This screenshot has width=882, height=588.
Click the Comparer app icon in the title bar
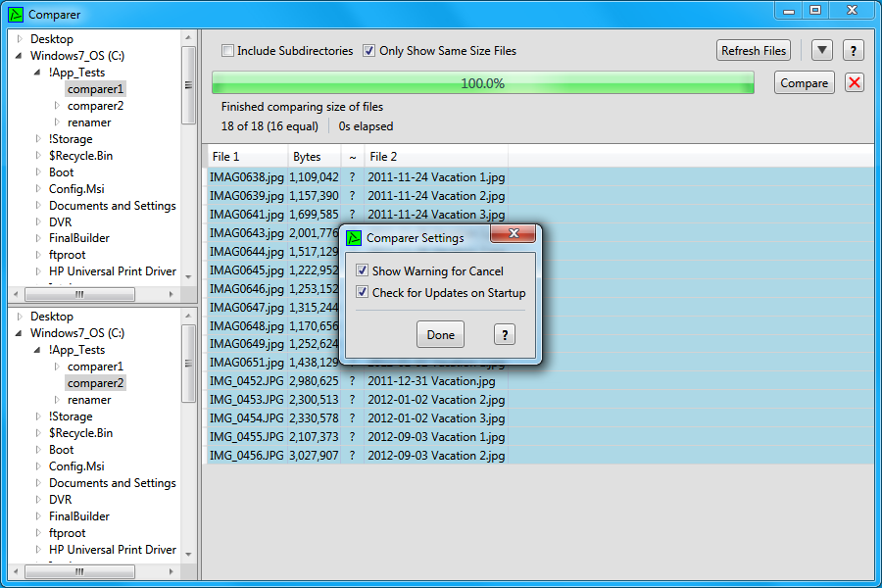click(14, 14)
